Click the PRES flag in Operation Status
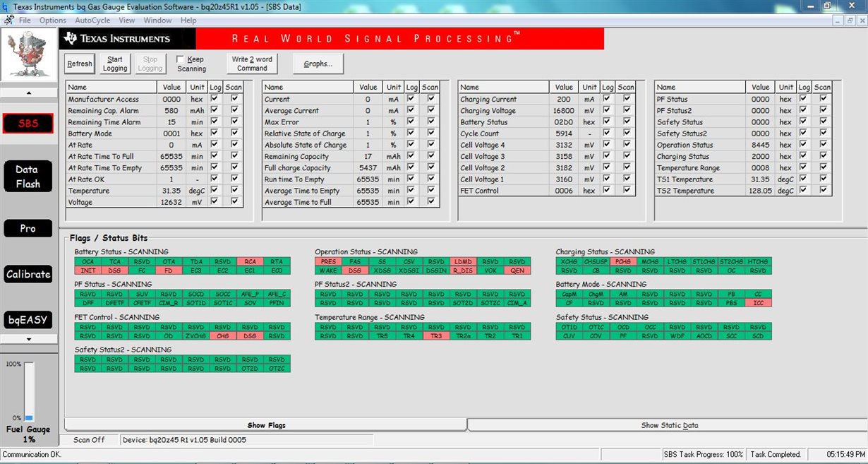Screen dimensions: 868x464 [328, 261]
